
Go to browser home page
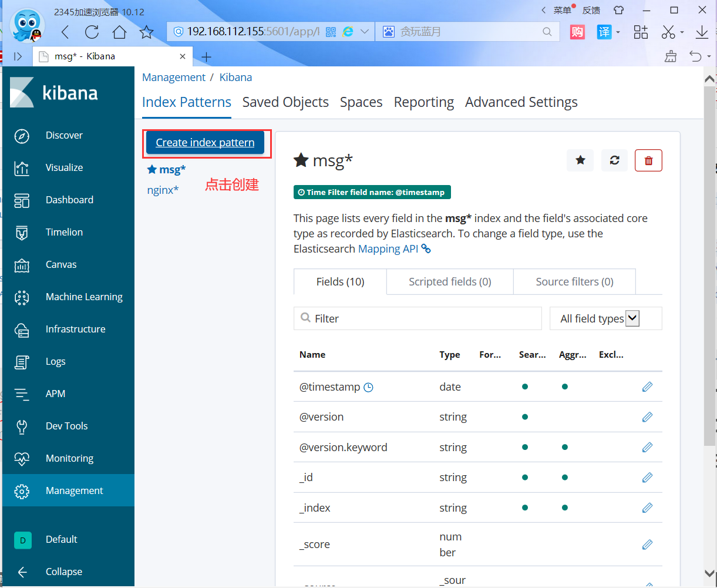119,32
